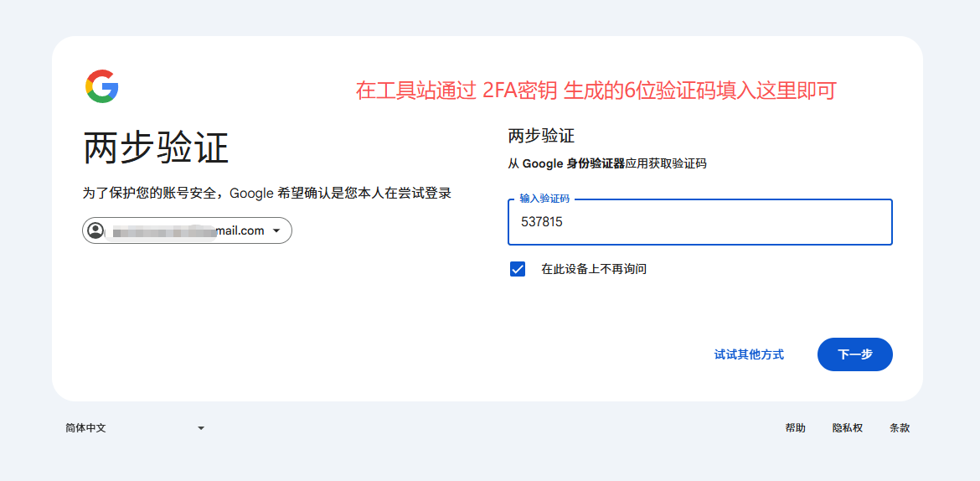
Task: Click the 试试其他方式 link
Action: click(x=749, y=354)
